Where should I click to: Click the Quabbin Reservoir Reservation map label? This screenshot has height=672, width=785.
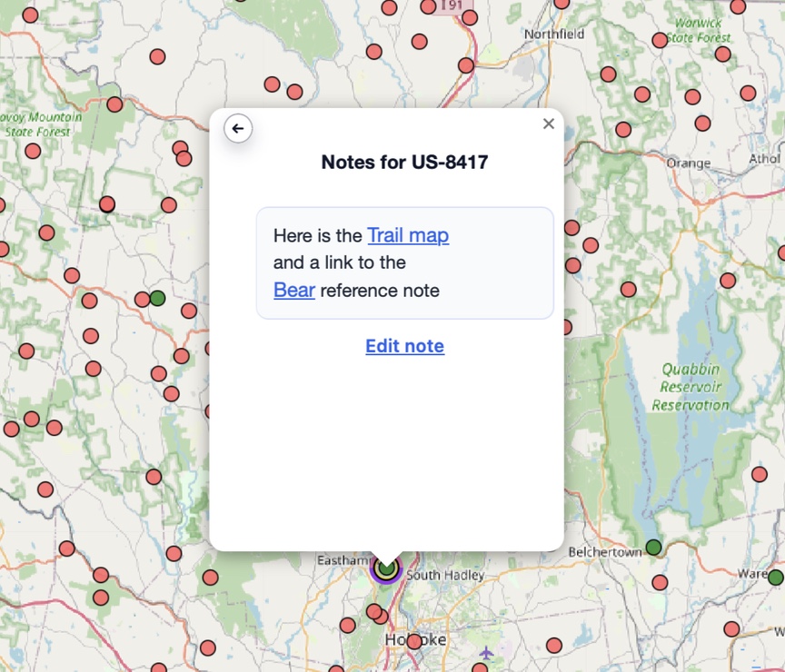point(691,387)
